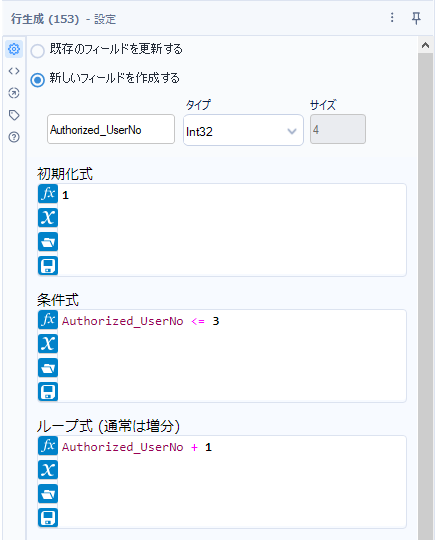This screenshot has height=540, width=435.
Task: Select 新しいフィールドを作成する radio button
Action: coord(38,80)
